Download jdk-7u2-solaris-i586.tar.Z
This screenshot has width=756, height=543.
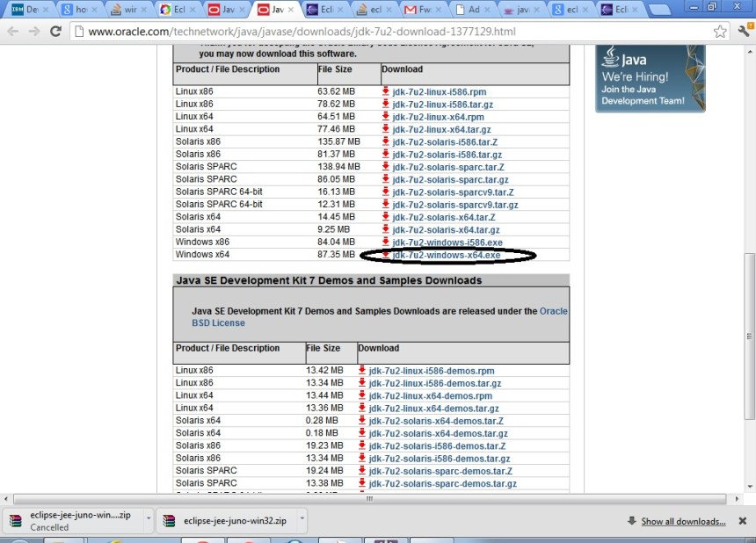point(445,142)
